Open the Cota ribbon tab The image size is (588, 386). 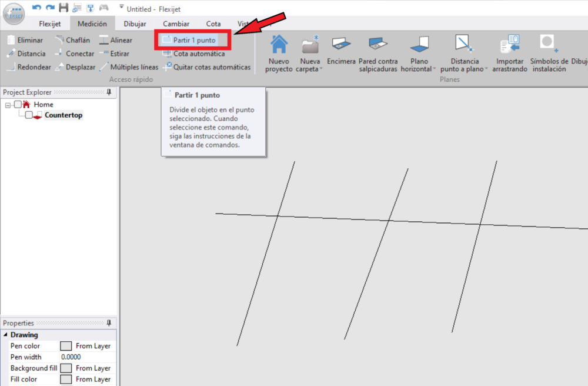pos(213,24)
